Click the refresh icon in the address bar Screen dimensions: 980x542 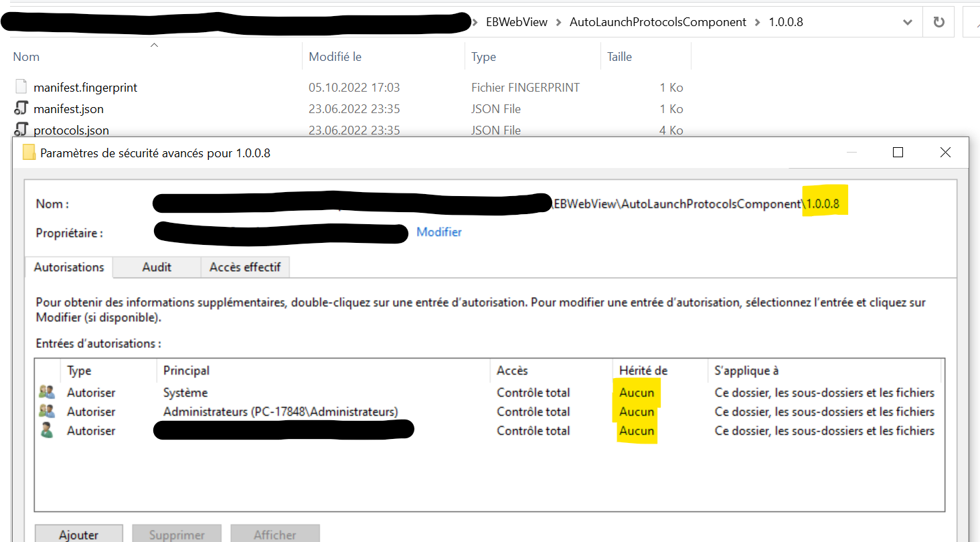tap(938, 21)
